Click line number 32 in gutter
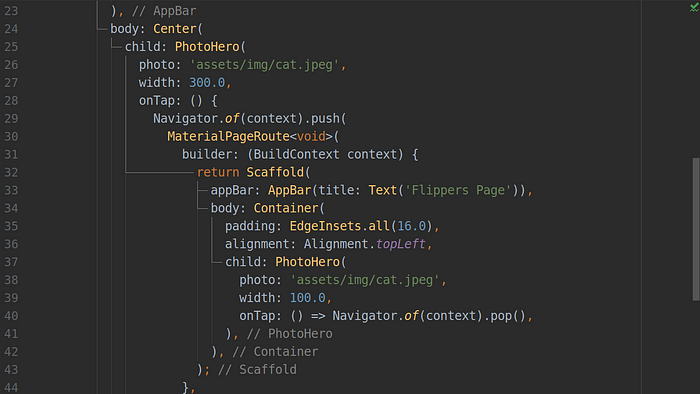 coord(11,172)
